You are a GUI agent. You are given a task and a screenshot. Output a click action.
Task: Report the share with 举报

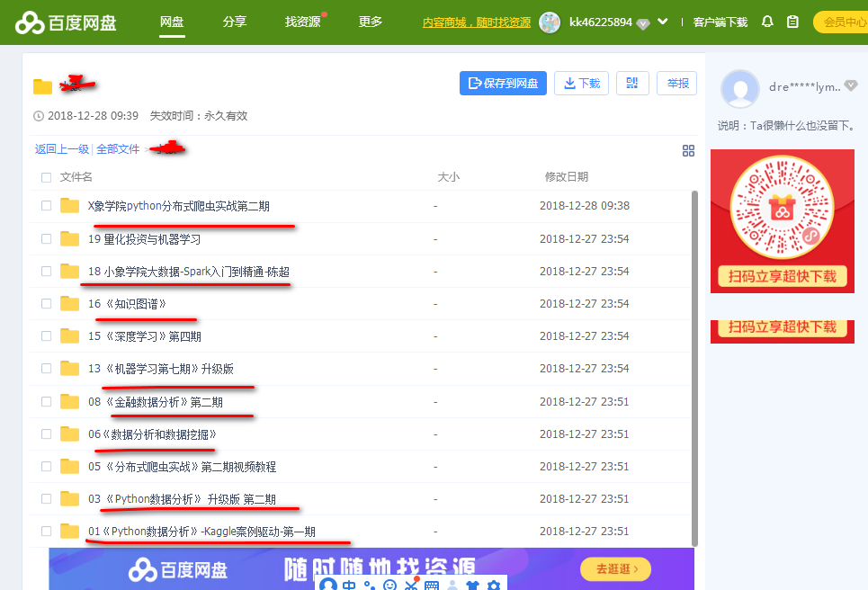pyautogui.click(x=677, y=83)
